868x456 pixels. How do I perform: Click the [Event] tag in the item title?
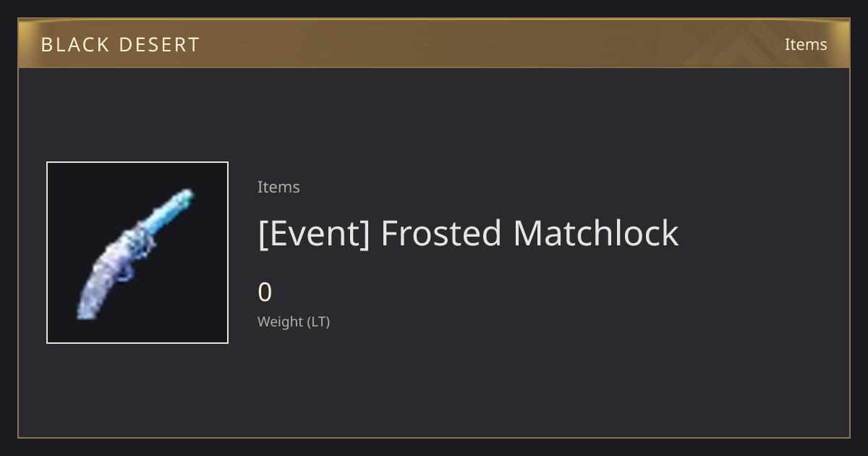point(314,233)
